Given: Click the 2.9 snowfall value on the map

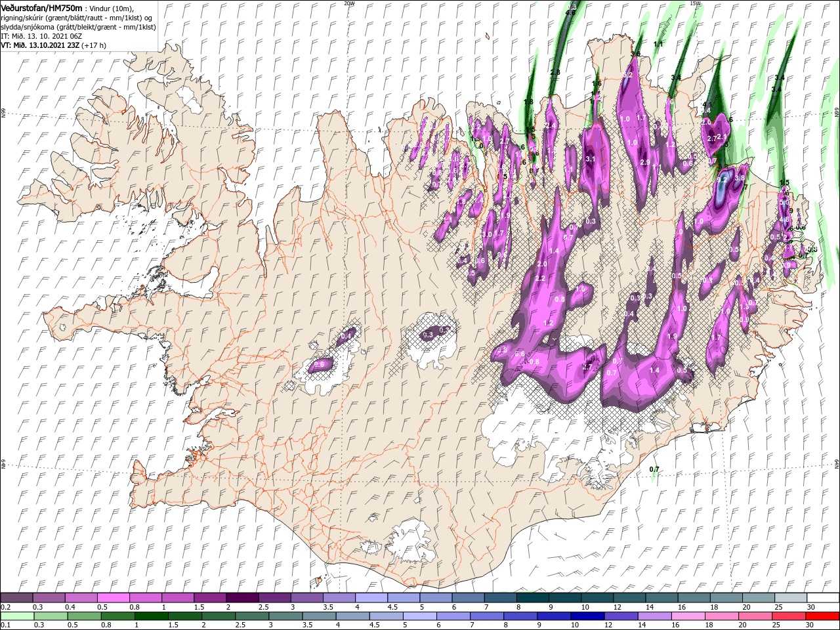Looking at the screenshot, I should coord(644,162).
